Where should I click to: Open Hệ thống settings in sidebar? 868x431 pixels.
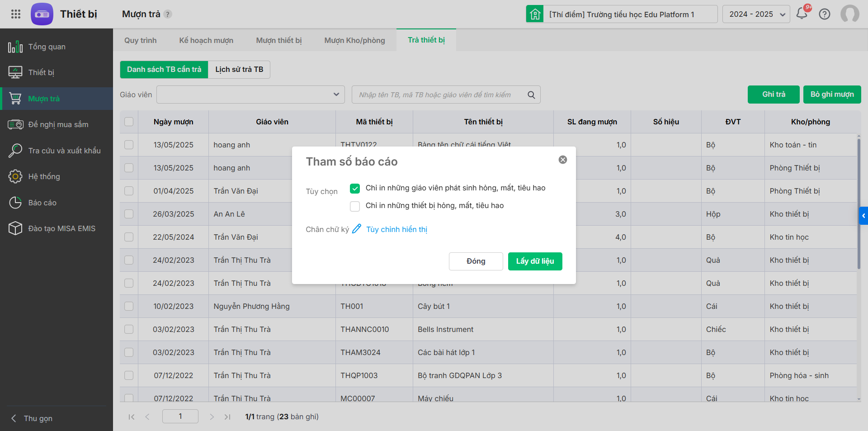[x=44, y=176]
